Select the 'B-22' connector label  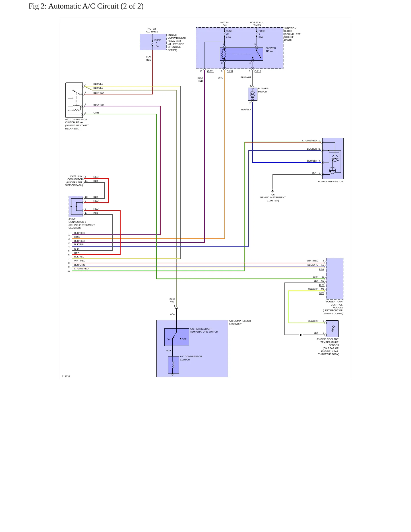(321, 293)
